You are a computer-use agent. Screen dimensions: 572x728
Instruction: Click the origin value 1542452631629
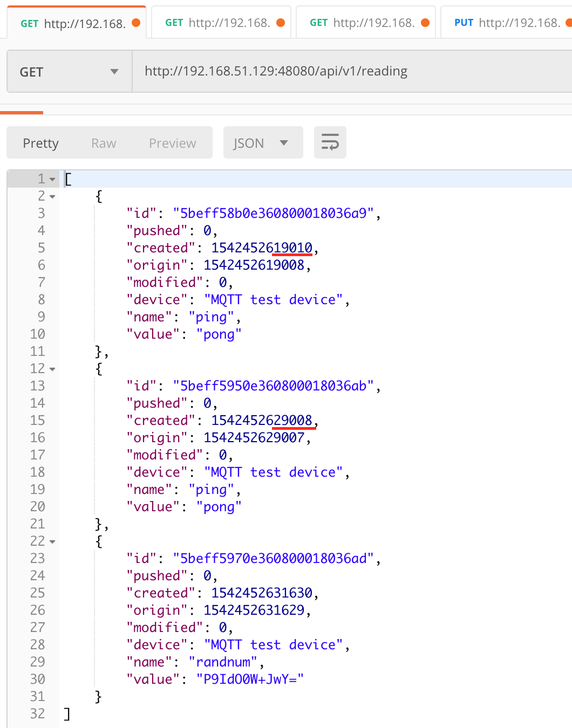click(254, 610)
